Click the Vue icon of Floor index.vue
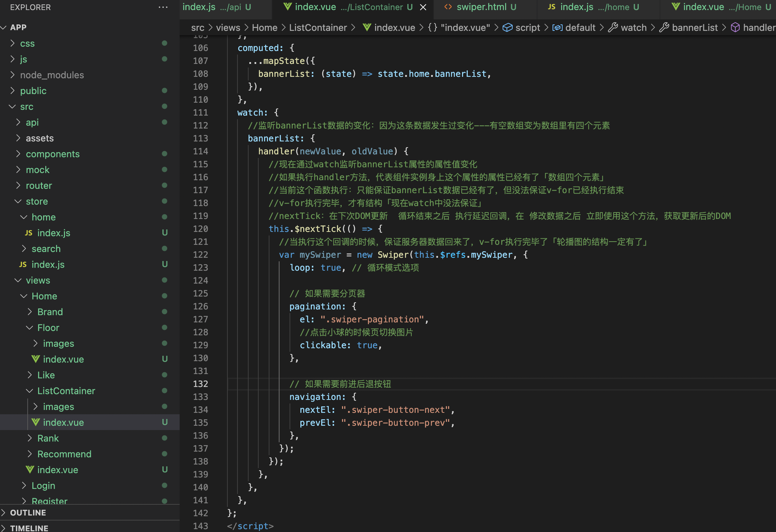 (x=36, y=359)
